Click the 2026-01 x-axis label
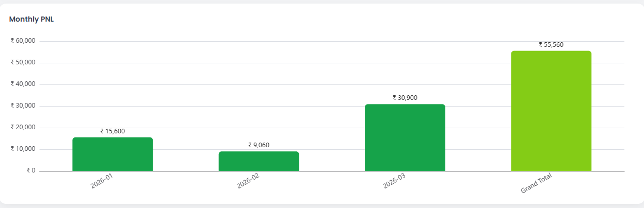The height and width of the screenshot is (208, 644). pos(102,181)
